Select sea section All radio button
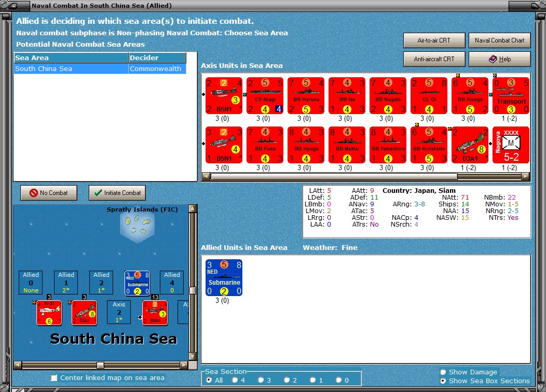546x392 pixels. coord(209,380)
